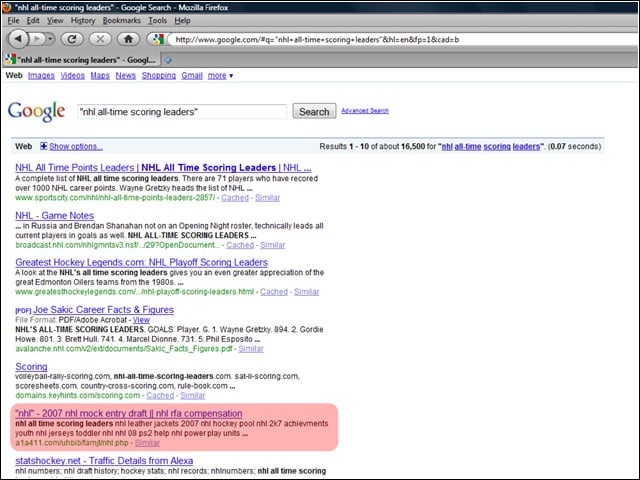Screen dimensions: 640x480
Task: Open the Tools menu
Action: coord(157,20)
